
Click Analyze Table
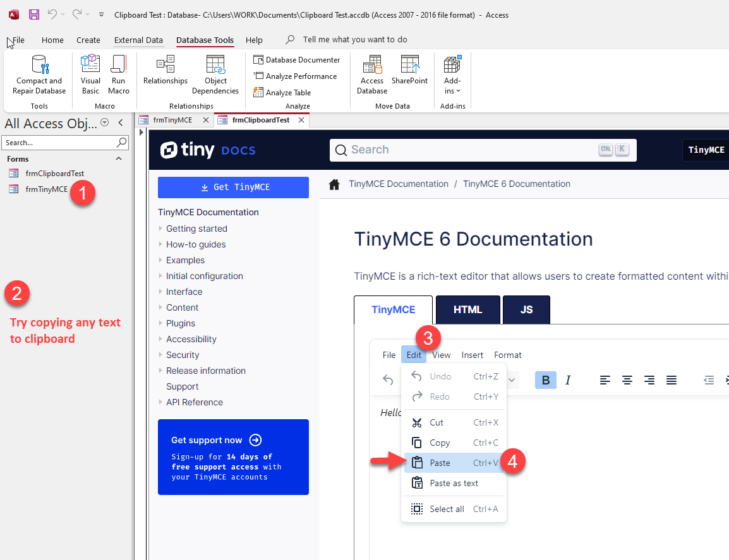coord(282,92)
